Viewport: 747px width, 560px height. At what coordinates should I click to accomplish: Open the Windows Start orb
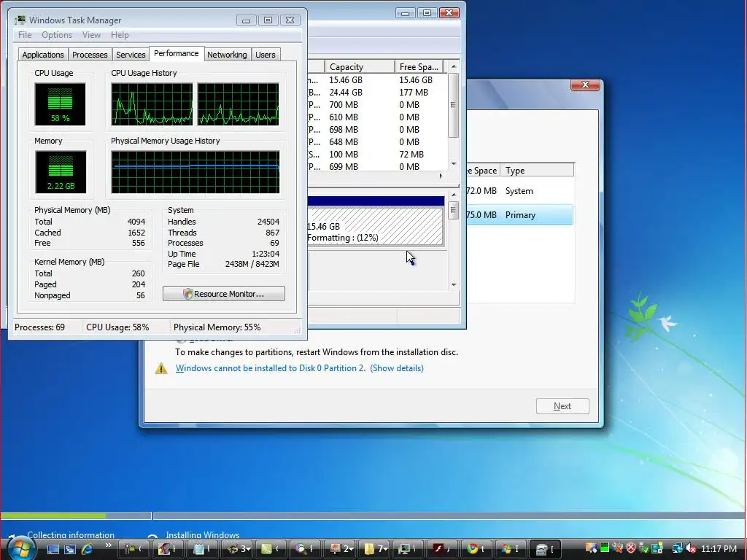pos(21,548)
